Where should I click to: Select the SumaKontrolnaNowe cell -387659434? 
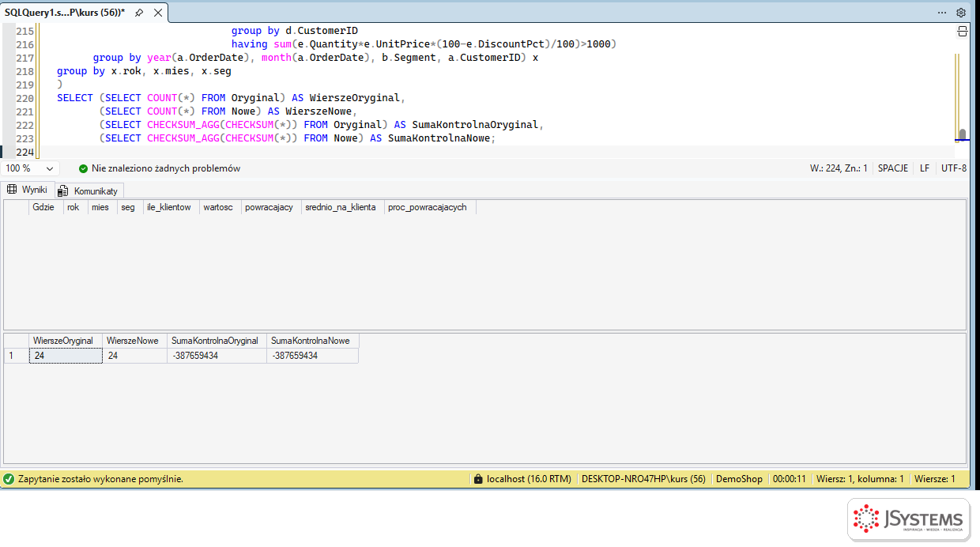pos(313,356)
